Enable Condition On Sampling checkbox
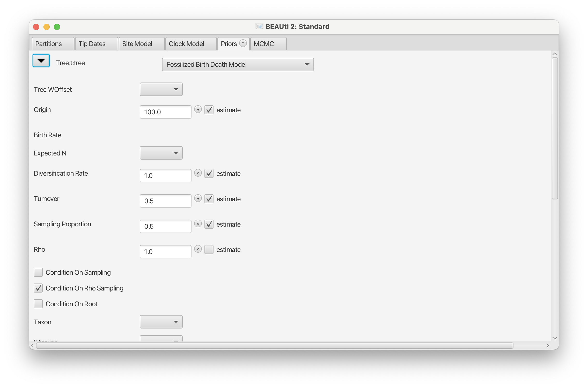588x388 pixels. pos(38,272)
